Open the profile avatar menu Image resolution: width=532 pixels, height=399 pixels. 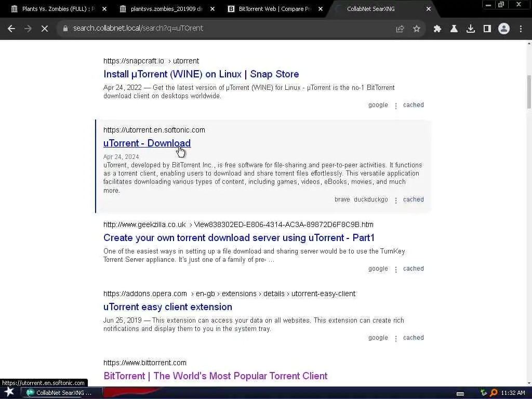(x=504, y=29)
